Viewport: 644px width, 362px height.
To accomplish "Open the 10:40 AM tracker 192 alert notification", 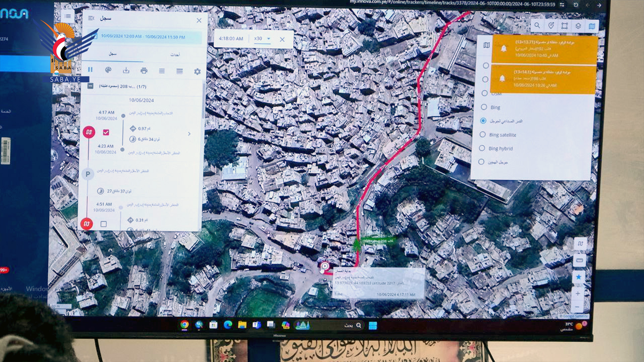I will point(545,49).
